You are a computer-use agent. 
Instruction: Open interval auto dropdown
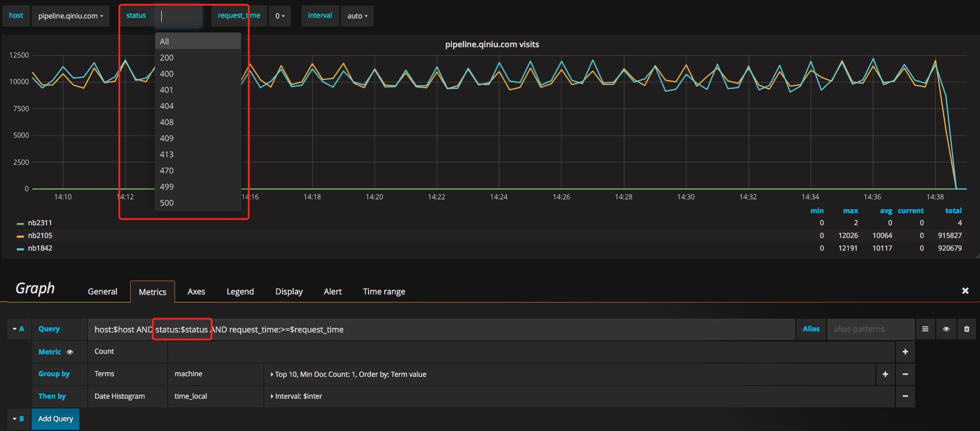coord(357,16)
